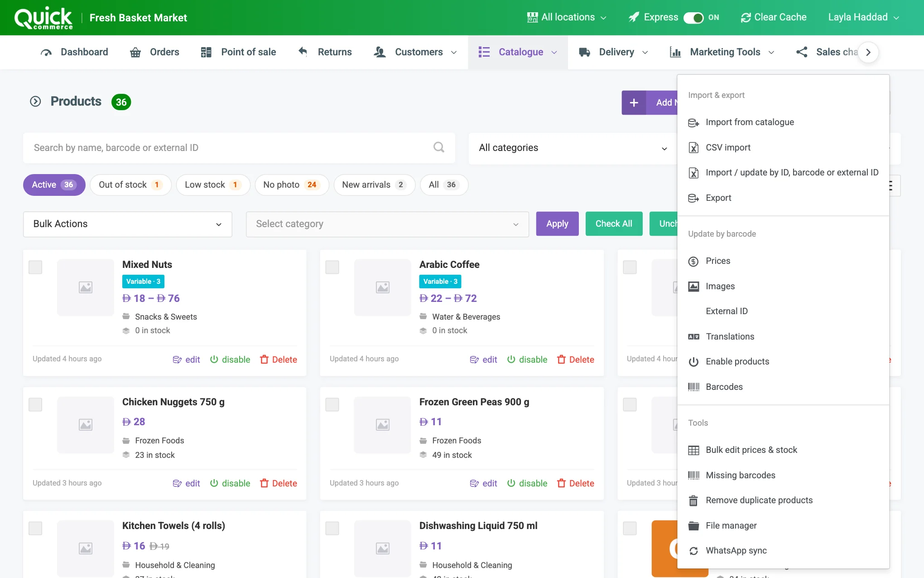This screenshot has height=578, width=924.
Task: Select the No photo filter
Action: click(292, 185)
